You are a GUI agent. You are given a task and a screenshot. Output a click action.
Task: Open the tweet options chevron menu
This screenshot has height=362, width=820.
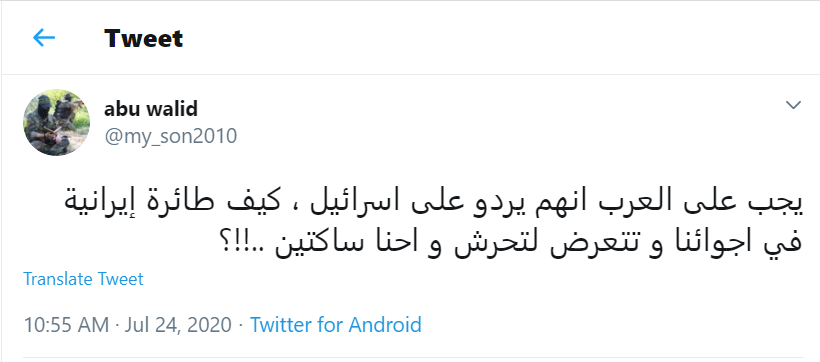point(793,105)
